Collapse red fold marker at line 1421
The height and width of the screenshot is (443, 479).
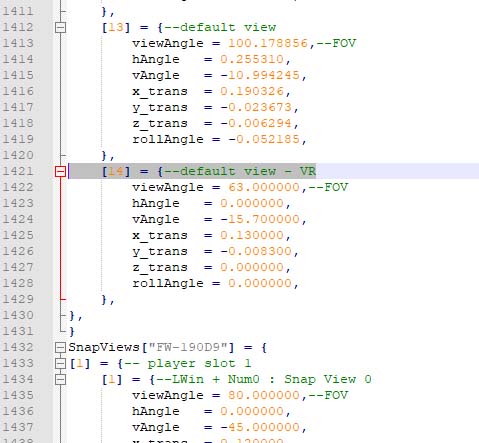coord(60,171)
